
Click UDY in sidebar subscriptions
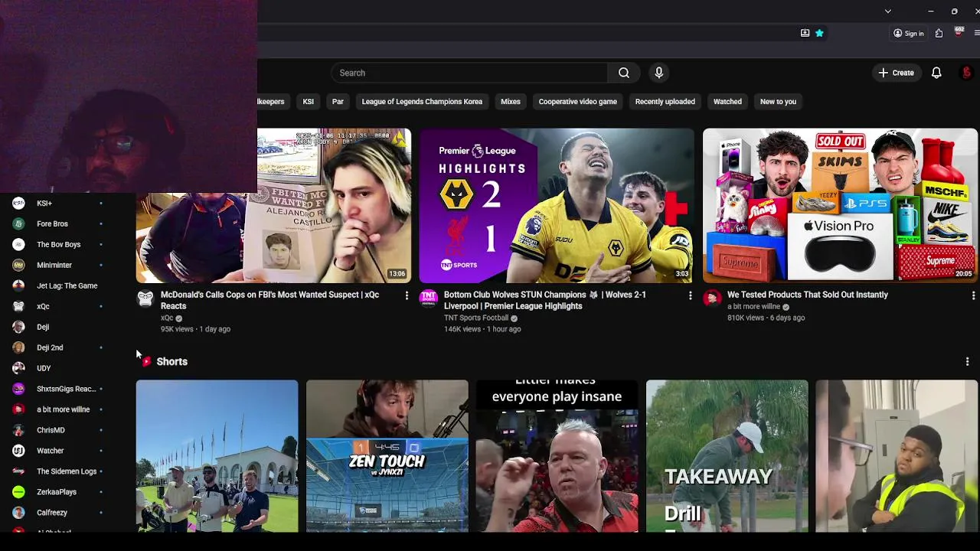44,368
